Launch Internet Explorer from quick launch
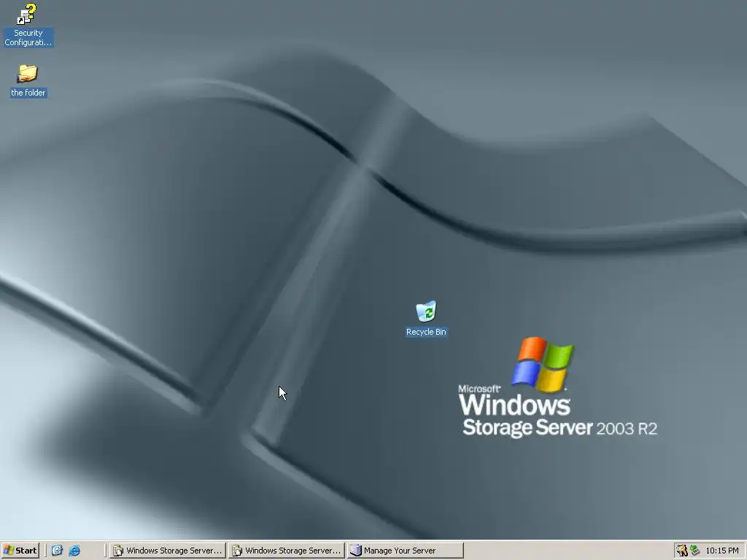This screenshot has width=747, height=560. [75, 551]
